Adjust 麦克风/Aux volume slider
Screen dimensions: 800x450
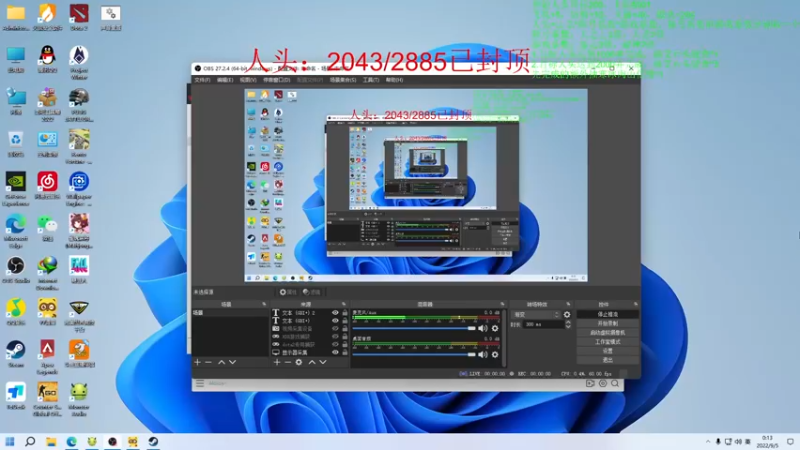click(414, 329)
